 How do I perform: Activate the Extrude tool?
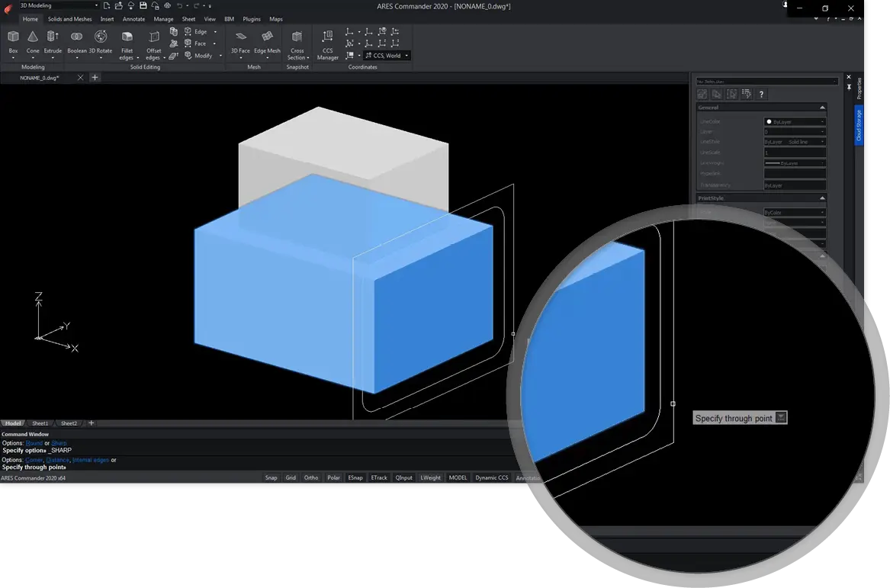pyautogui.click(x=53, y=43)
